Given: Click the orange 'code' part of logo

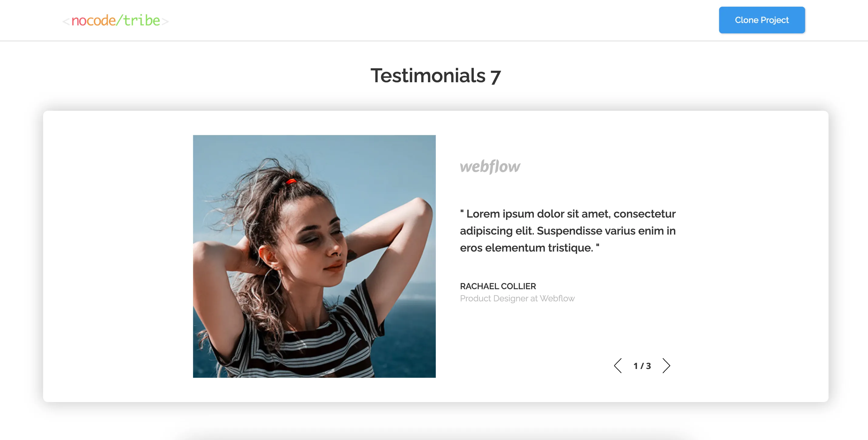Looking at the screenshot, I should (x=101, y=21).
